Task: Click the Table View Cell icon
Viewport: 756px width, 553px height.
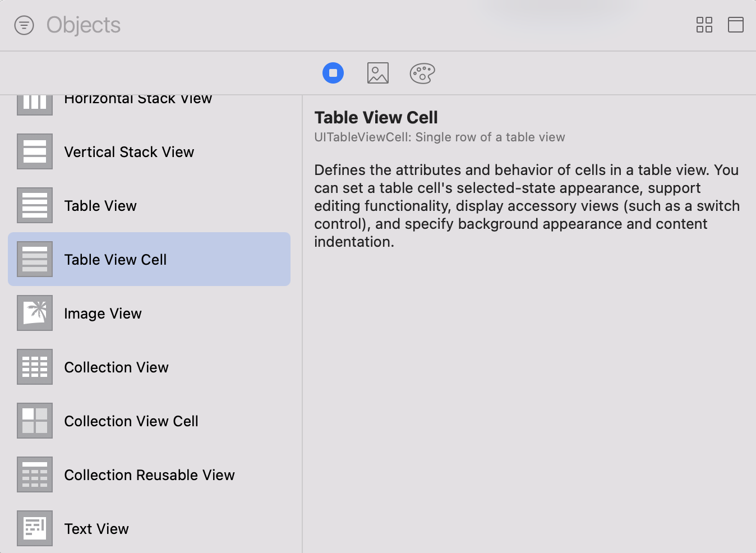Action: 35,259
